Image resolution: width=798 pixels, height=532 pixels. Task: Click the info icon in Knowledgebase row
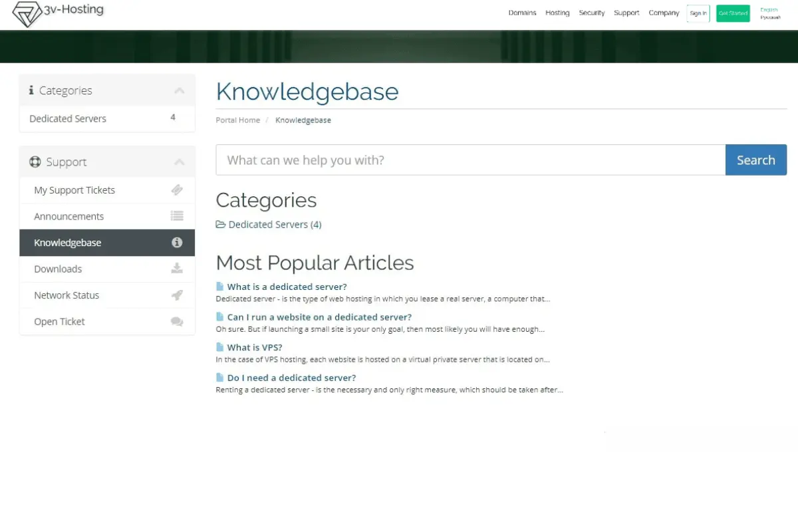[177, 243]
